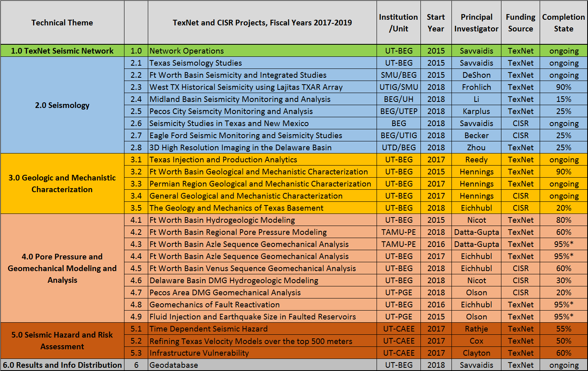Select '3.0 Geologic and Mechanistic Characterization' theme cell
588x371 pixels.
pos(62,184)
